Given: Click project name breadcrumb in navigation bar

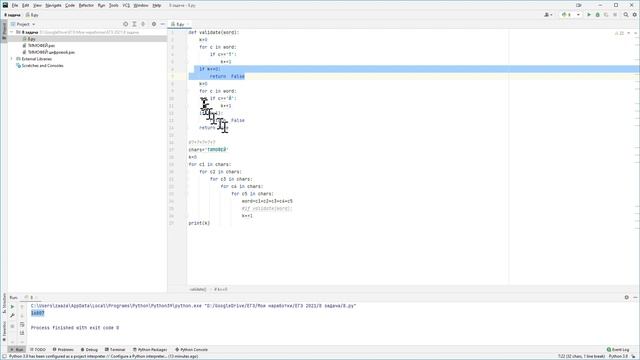Looking at the screenshot, I should tap(12, 15).
